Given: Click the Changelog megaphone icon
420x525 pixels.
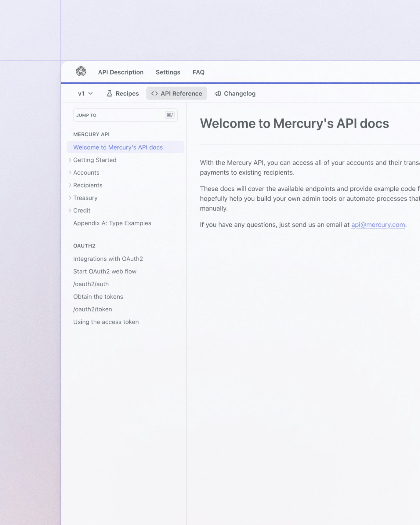Looking at the screenshot, I should [218, 93].
